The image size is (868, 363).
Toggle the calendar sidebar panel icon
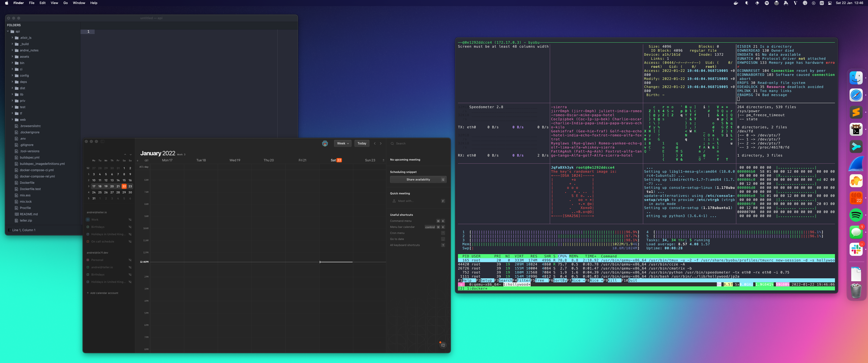coord(102,141)
